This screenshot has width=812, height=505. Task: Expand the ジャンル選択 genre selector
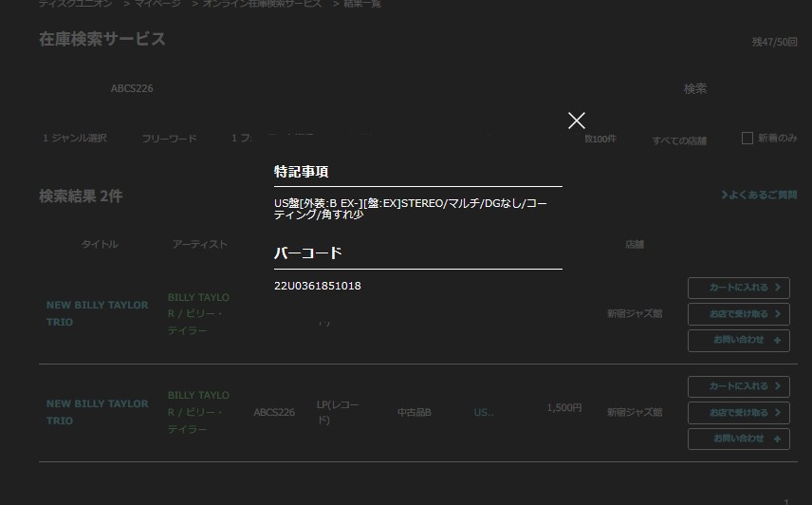click(x=75, y=139)
